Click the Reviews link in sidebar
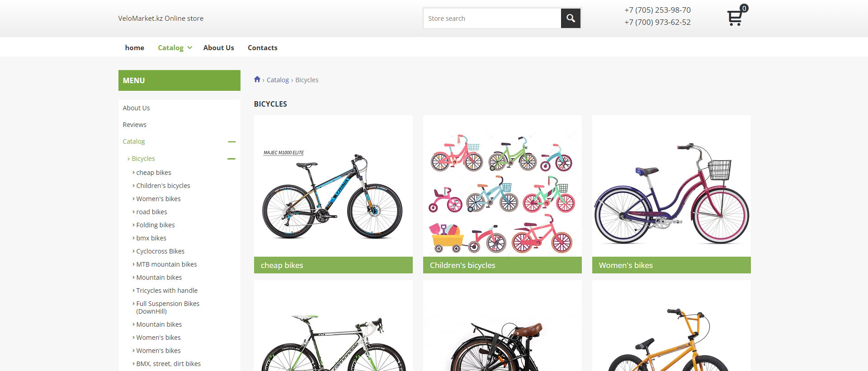 tap(135, 125)
